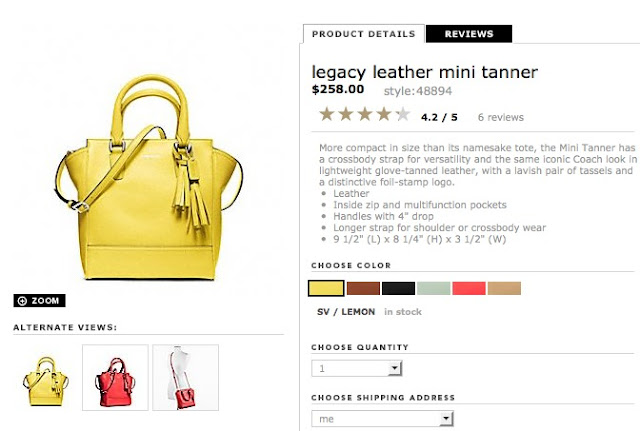This screenshot has height=431, width=640.
Task: Open the 6 reviews link
Action: [x=500, y=118]
